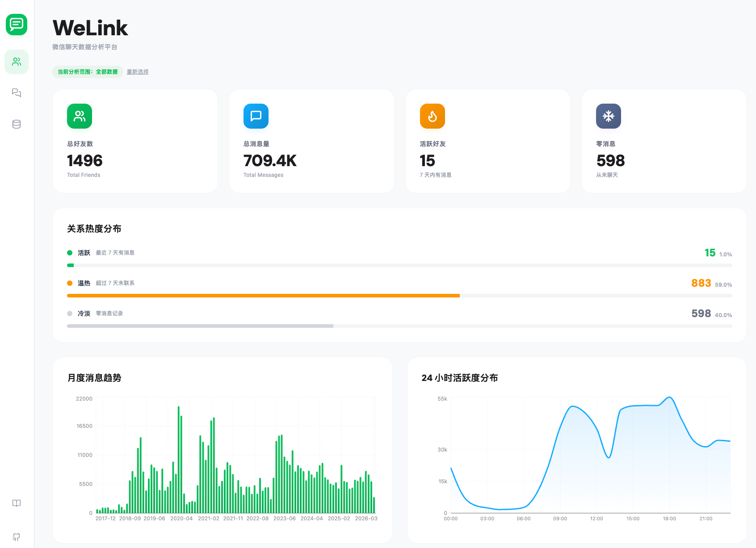Click the 月度消息趋势 chart title
Image resolution: width=756 pixels, height=548 pixels.
(x=94, y=378)
